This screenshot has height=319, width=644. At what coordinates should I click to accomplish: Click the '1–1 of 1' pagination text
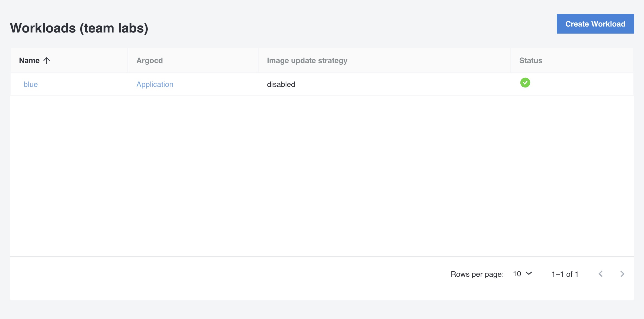point(565,274)
